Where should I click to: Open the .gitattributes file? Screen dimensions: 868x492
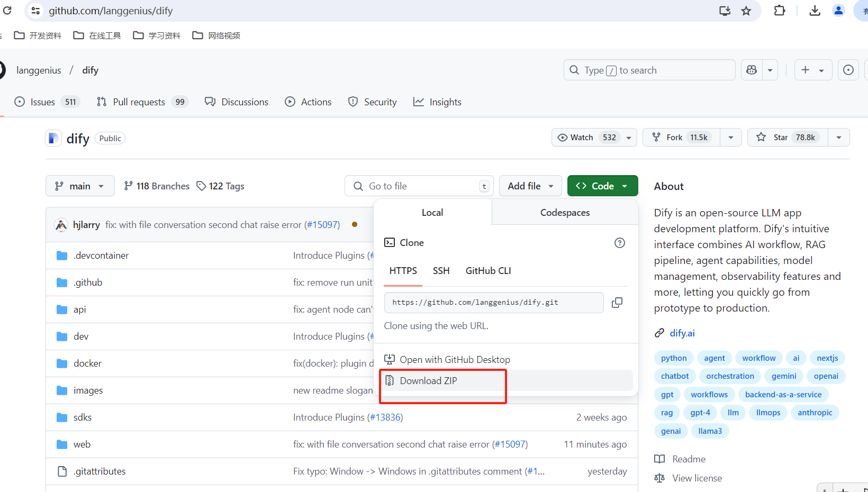[x=100, y=471]
